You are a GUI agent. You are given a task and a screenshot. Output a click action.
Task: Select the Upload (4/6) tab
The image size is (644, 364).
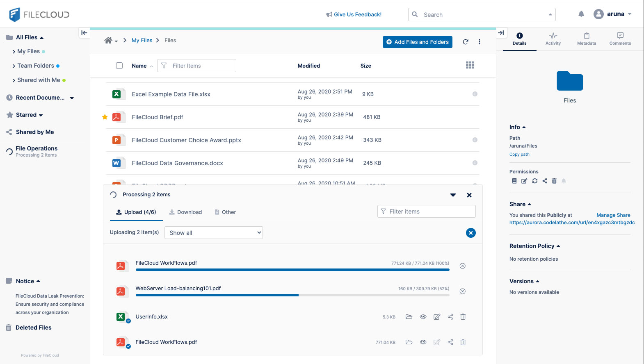click(136, 212)
